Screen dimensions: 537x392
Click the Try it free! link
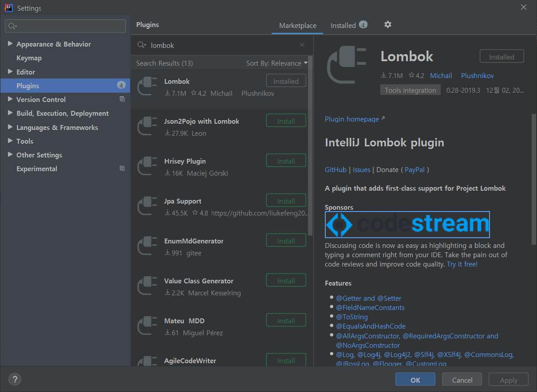tap(462, 264)
